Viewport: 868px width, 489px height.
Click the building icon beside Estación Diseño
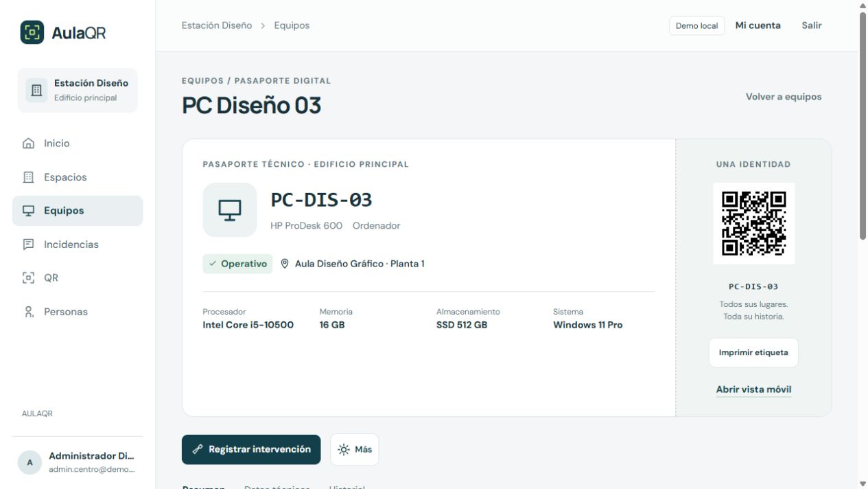(36, 90)
